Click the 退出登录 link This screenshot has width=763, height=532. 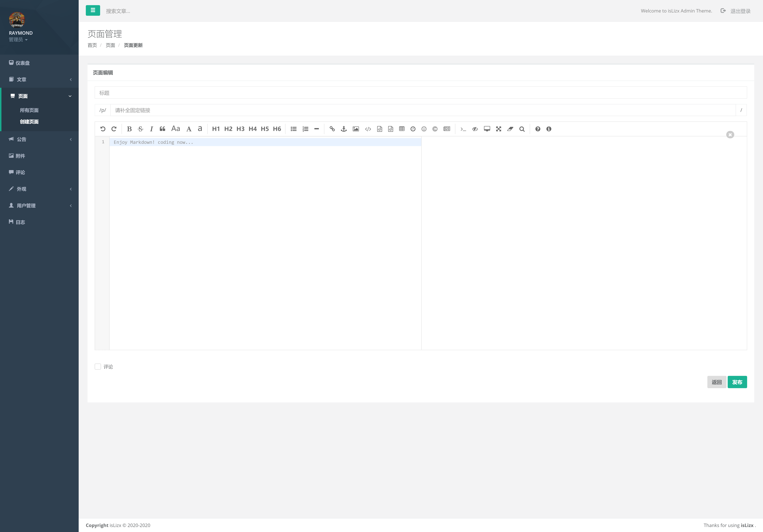(740, 11)
